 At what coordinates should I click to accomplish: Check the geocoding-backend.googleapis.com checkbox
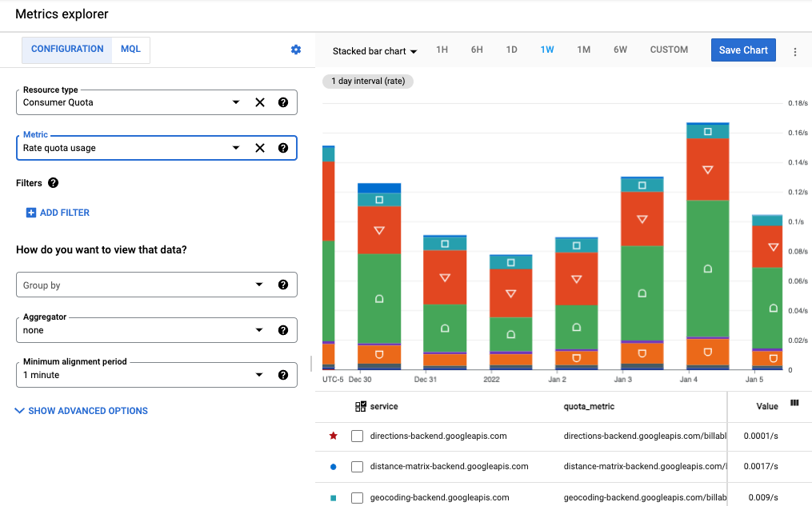pos(356,496)
